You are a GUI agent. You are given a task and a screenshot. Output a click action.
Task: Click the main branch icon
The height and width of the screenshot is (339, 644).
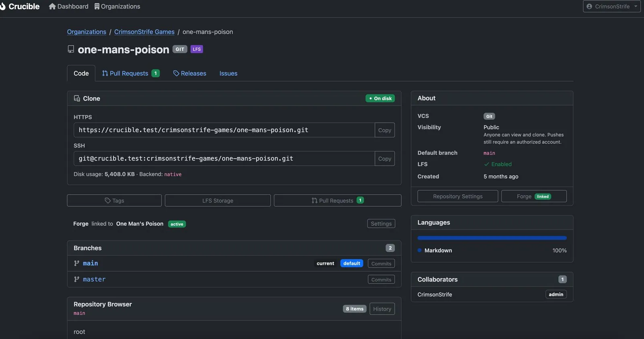[x=76, y=263]
